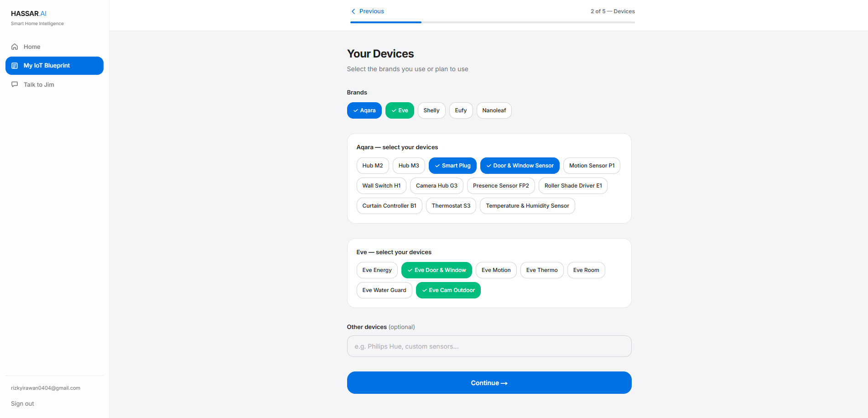Select the Motion Sensor P1 chip

tap(592, 166)
